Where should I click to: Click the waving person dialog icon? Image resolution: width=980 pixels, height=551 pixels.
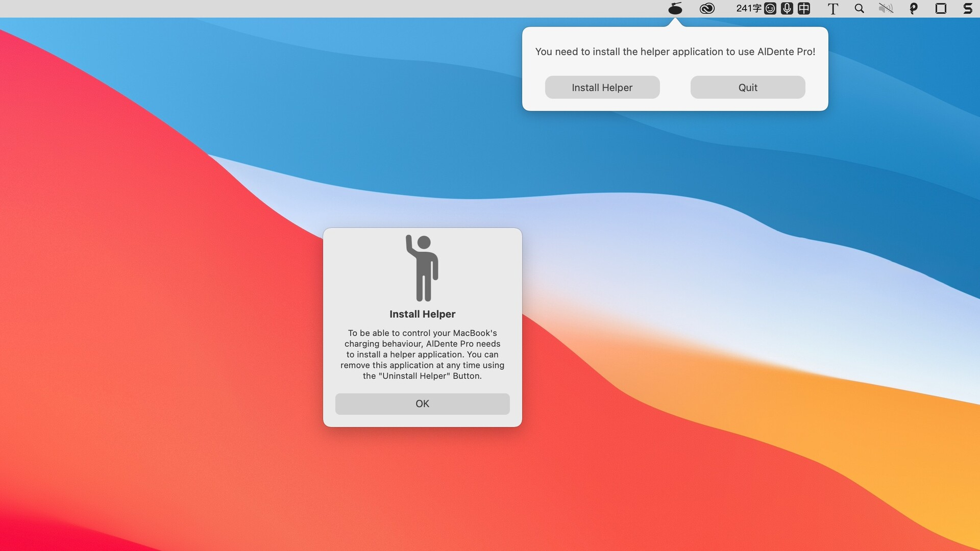422,268
